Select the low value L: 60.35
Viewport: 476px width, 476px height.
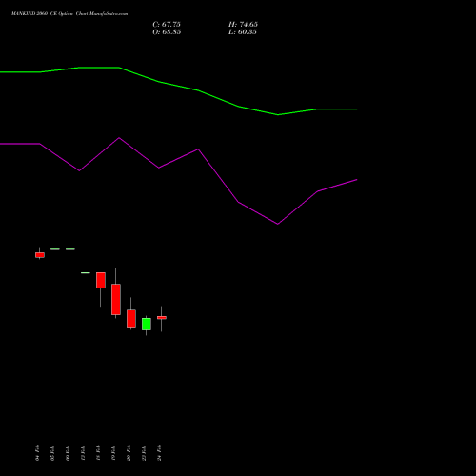click(243, 32)
